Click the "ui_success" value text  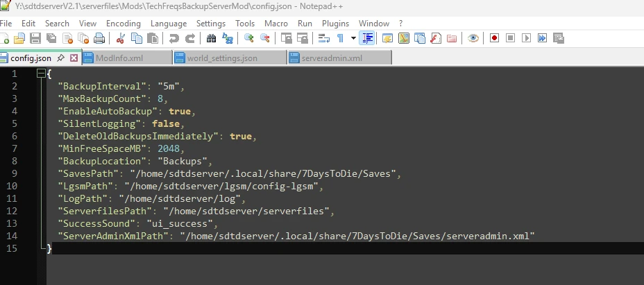point(180,223)
